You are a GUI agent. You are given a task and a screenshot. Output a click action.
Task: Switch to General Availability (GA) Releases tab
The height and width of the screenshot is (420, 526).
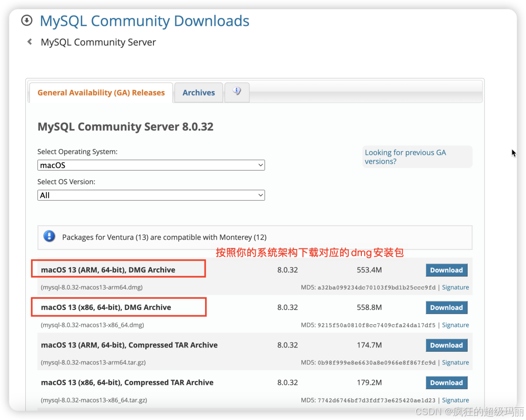[101, 93]
